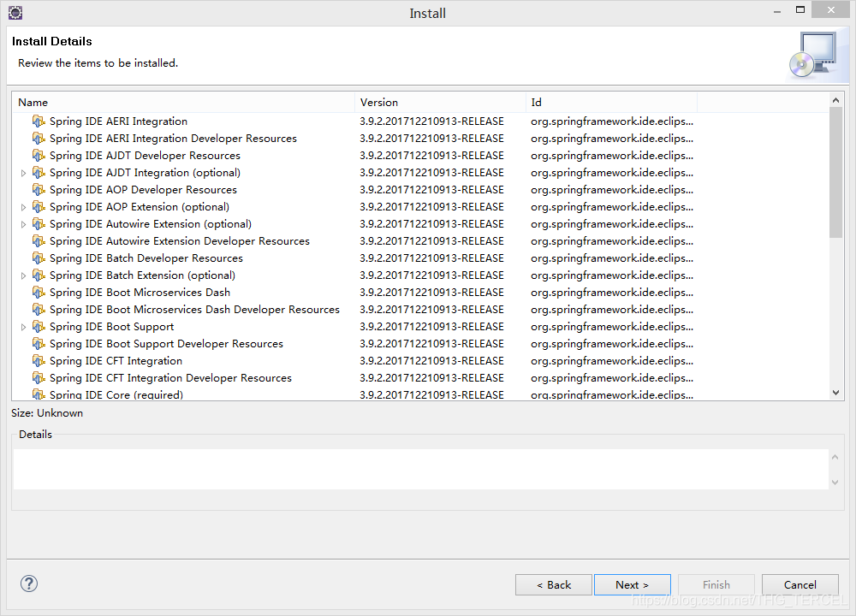Click inside the Details text area

pyautogui.click(x=420, y=469)
